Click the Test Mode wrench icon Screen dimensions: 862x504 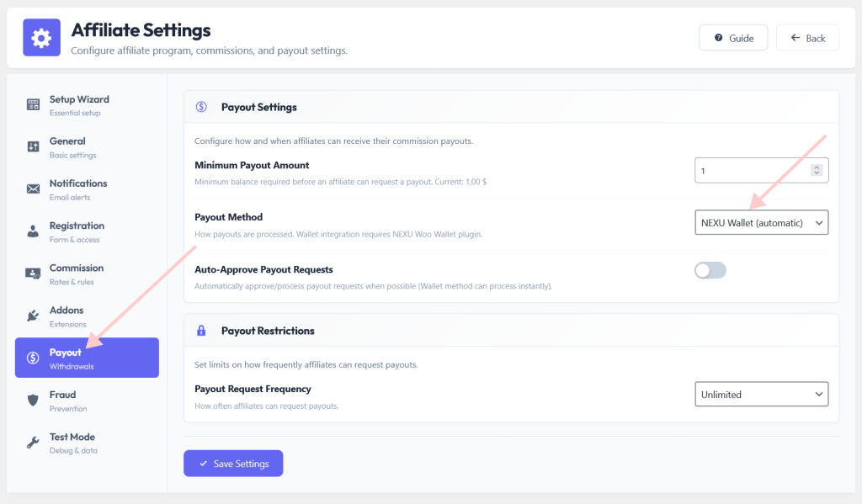33,443
